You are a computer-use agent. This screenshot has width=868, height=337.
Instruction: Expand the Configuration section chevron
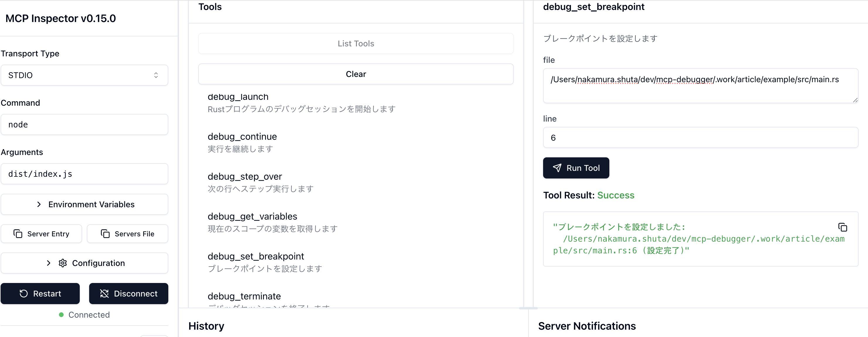click(48, 263)
